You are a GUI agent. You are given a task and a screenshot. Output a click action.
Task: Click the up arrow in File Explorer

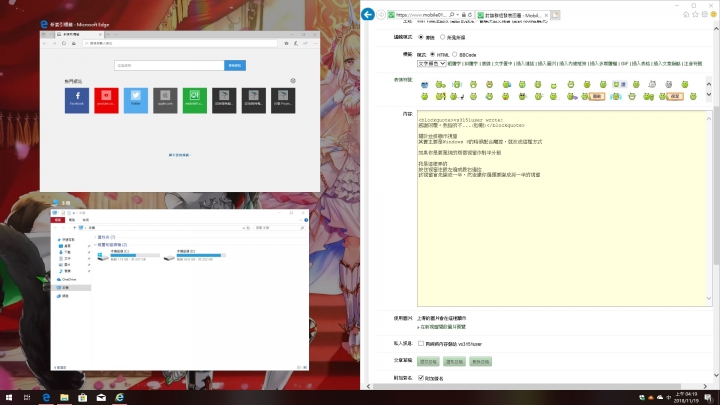(74, 228)
